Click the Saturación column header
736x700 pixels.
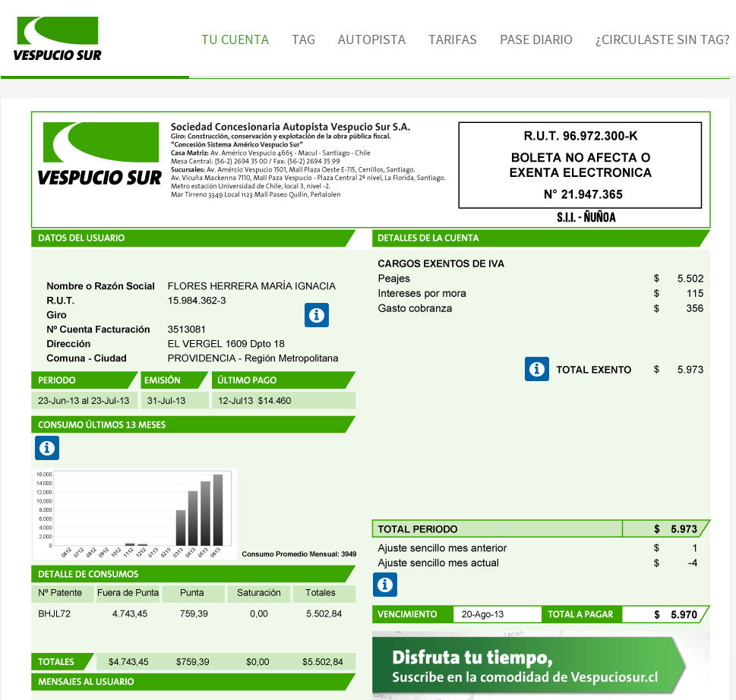[259, 592]
